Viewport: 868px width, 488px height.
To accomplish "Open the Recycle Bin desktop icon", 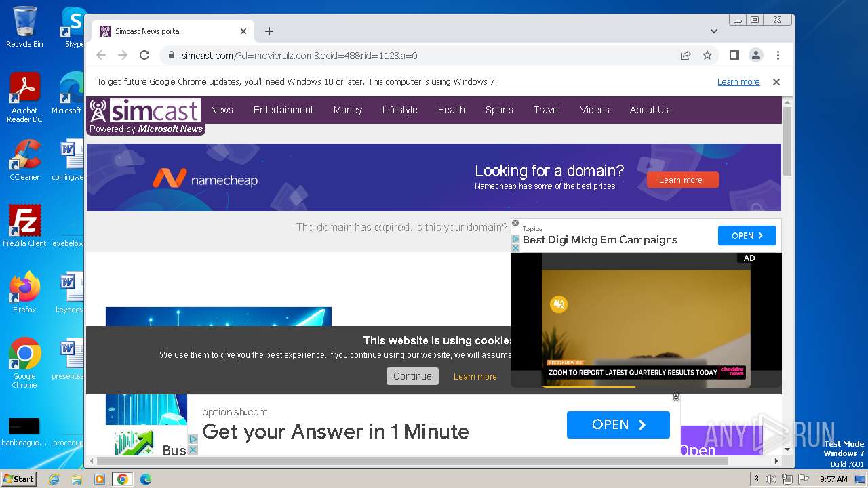I will [24, 27].
